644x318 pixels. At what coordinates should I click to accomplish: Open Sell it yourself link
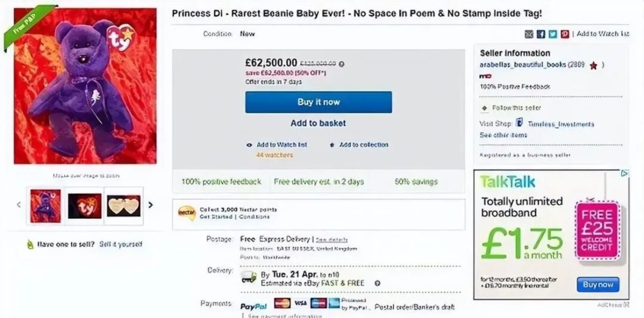(120, 245)
